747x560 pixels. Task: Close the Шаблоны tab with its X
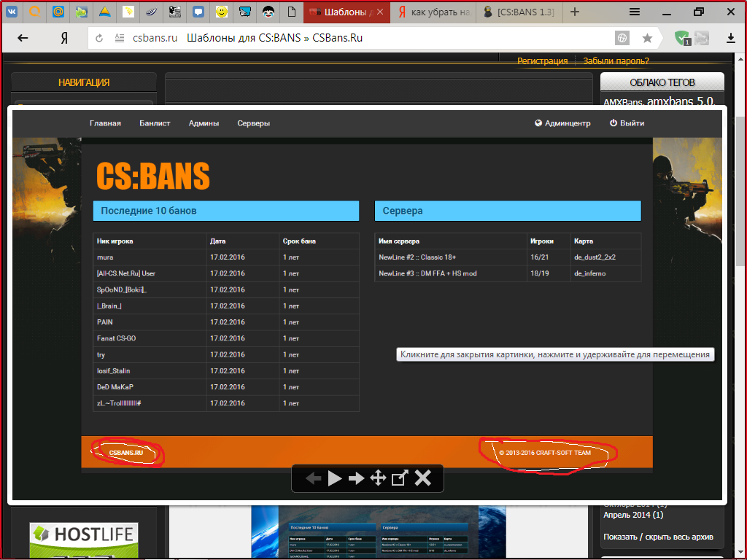point(380,12)
